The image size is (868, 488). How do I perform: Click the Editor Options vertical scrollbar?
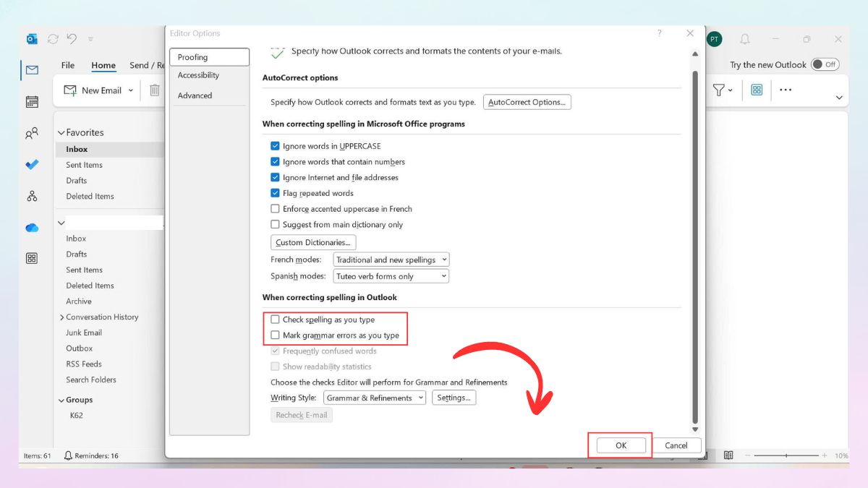point(695,246)
